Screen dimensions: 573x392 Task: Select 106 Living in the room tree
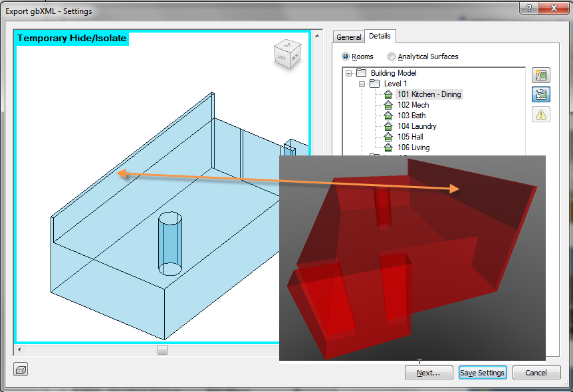pos(413,147)
